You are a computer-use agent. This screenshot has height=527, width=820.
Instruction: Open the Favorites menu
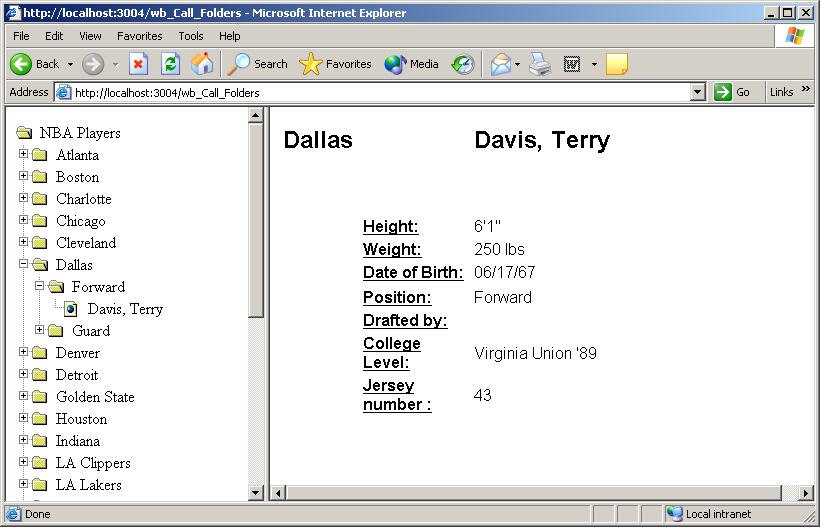[140, 36]
